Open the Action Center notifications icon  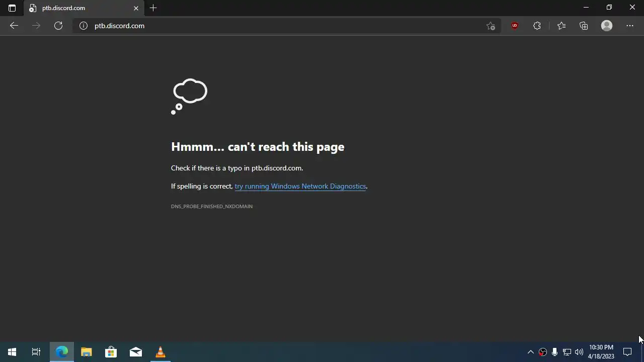627,352
